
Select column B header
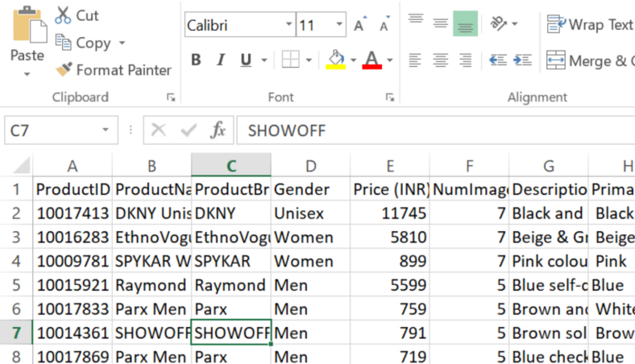coord(151,166)
